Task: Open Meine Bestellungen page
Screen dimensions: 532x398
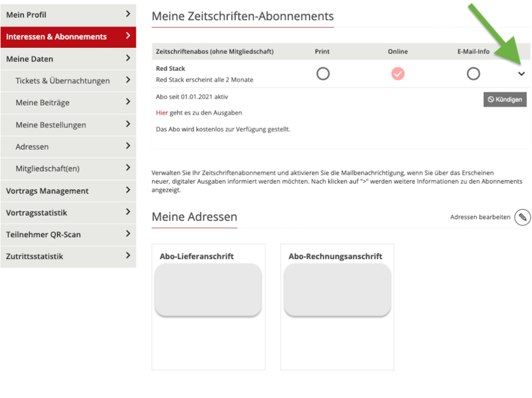Action: (x=68, y=124)
